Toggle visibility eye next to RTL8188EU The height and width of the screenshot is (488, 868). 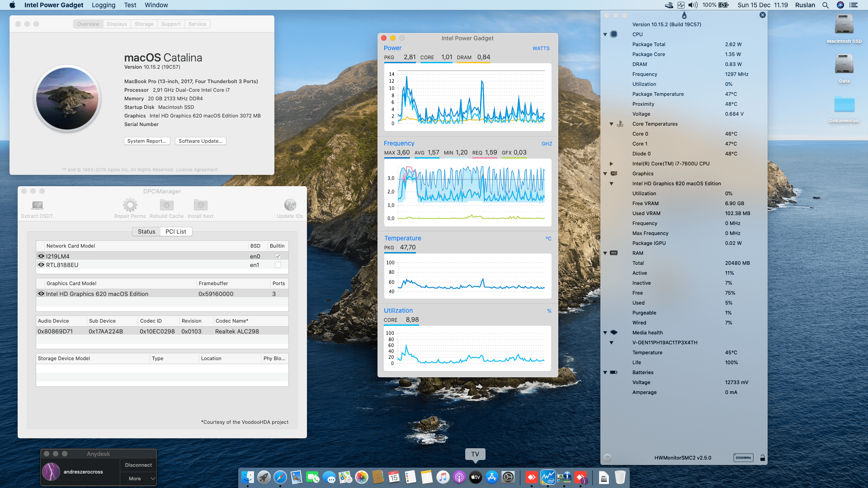pyautogui.click(x=41, y=265)
